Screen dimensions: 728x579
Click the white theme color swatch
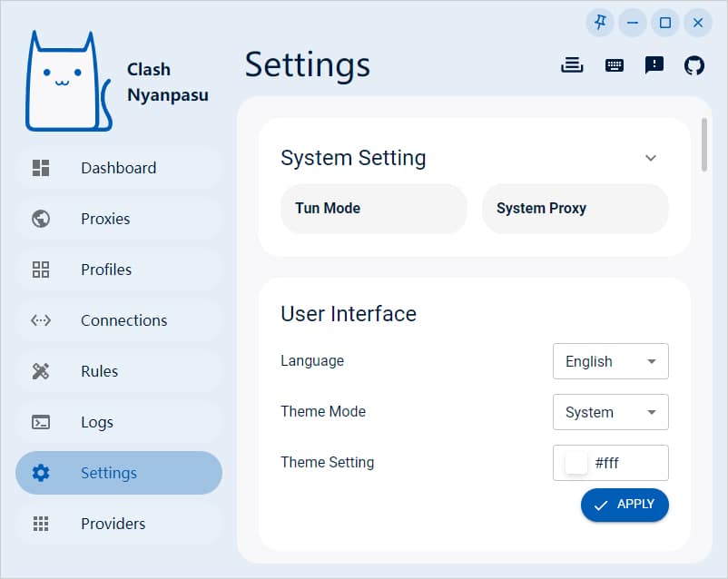(576, 463)
